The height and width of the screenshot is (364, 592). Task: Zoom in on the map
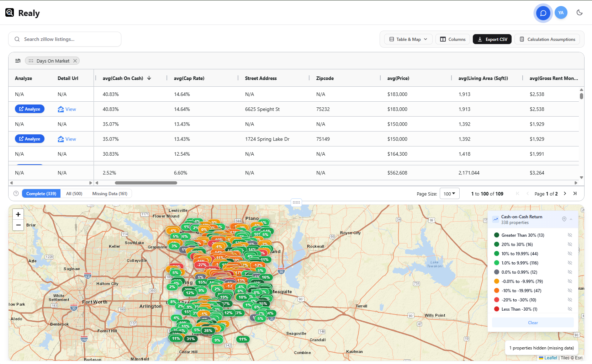coord(18,214)
